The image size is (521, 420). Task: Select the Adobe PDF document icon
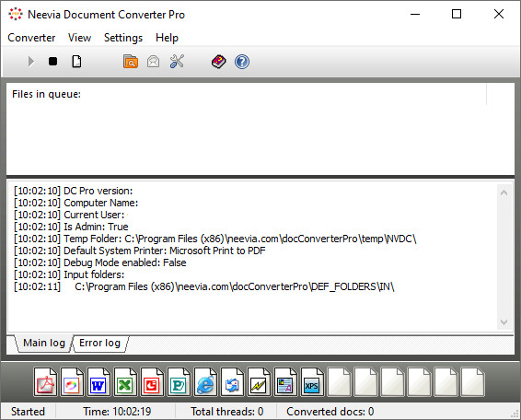(x=45, y=381)
